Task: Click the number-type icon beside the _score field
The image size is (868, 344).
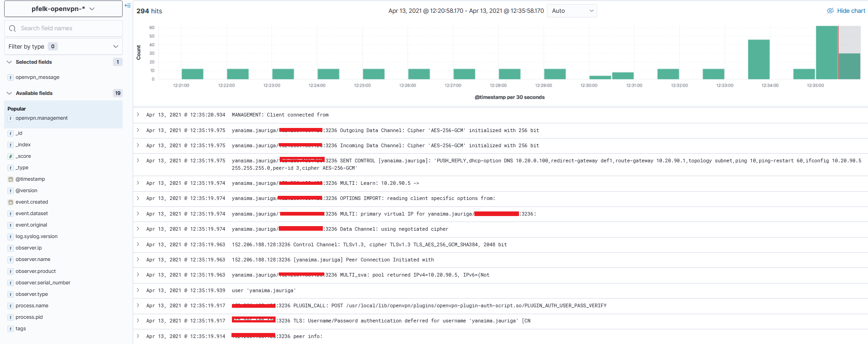Action: pyautogui.click(x=11, y=156)
